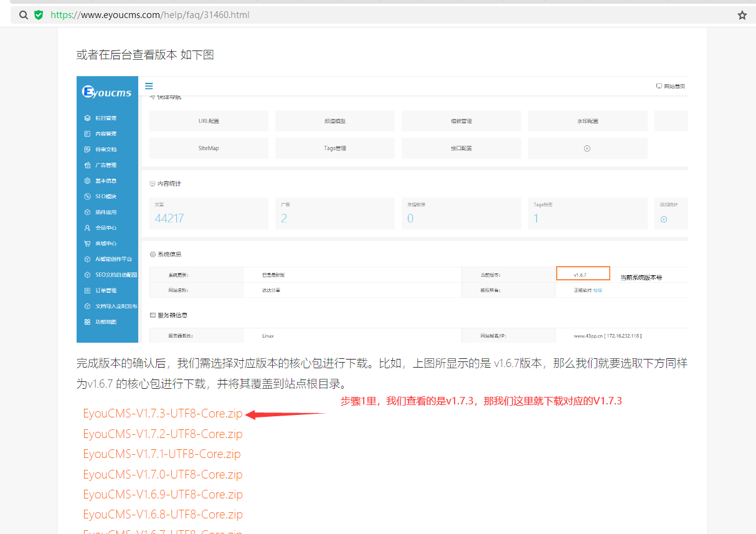Click the blue plus icon under 添加统计
This screenshot has width=756, height=534.
click(664, 219)
